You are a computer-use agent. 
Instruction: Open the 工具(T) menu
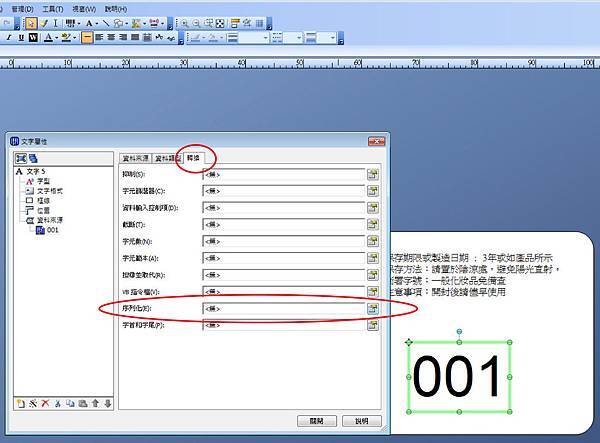pos(53,9)
